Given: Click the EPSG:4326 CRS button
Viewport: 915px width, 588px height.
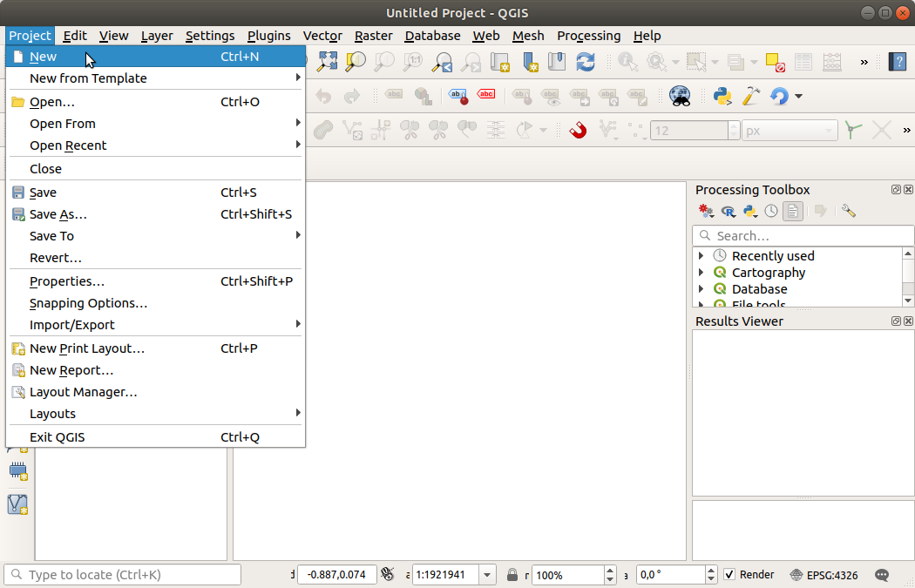Looking at the screenshot, I should click(x=823, y=575).
